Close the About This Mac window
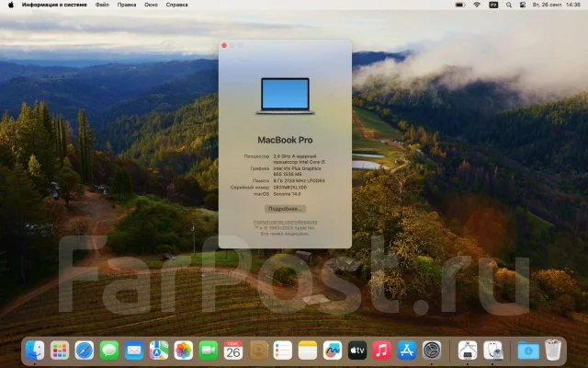The width and height of the screenshot is (588, 368). [x=224, y=45]
